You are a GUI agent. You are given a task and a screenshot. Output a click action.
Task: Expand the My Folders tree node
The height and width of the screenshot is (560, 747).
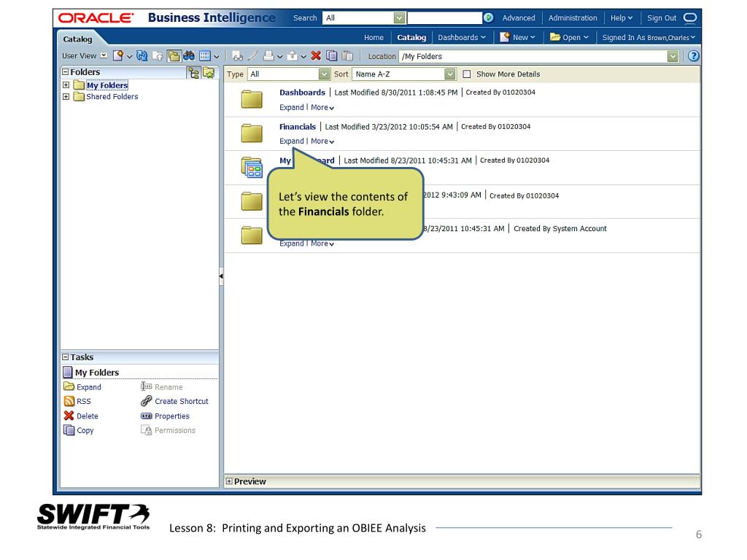click(66, 85)
